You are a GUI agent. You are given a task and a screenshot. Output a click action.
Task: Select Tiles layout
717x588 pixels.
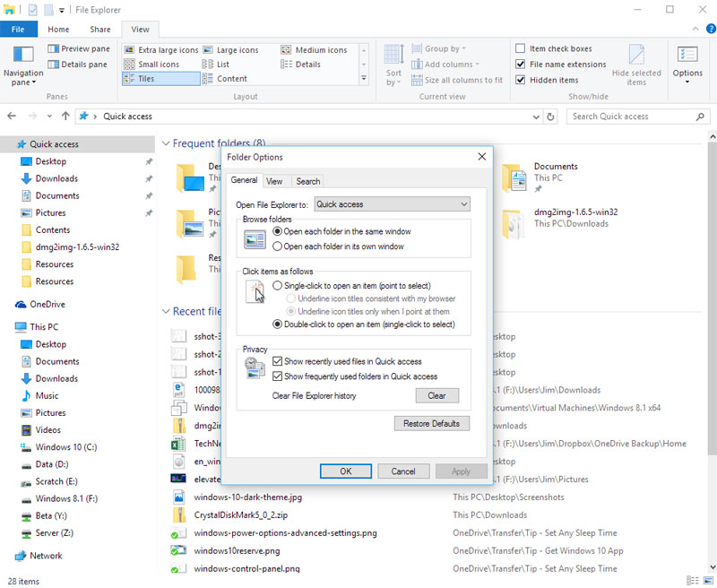pos(161,79)
